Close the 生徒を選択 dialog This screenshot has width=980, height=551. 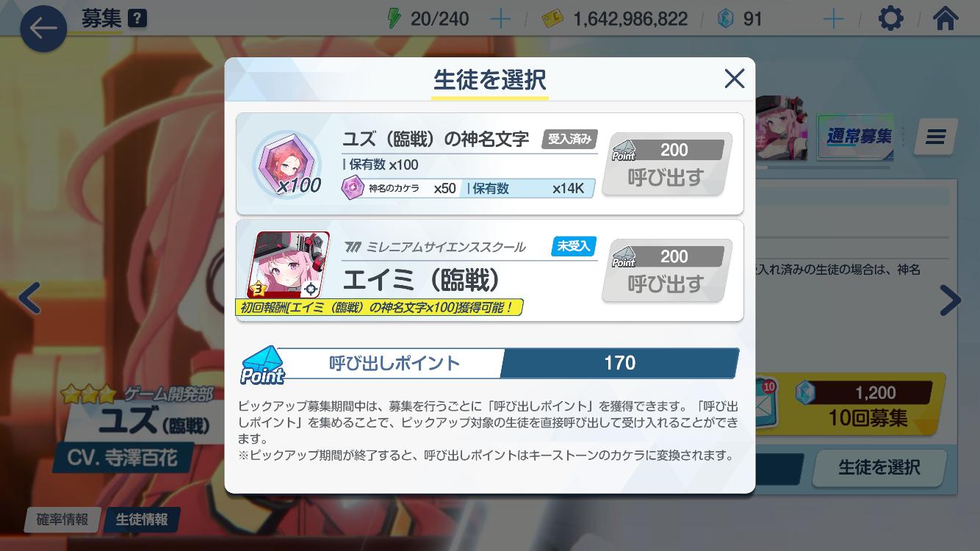click(x=734, y=79)
